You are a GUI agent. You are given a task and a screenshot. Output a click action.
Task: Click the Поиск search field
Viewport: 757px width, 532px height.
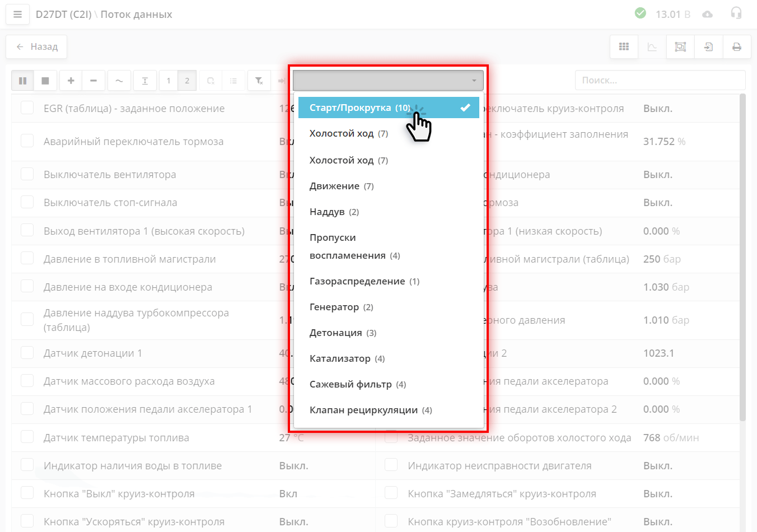tap(660, 80)
